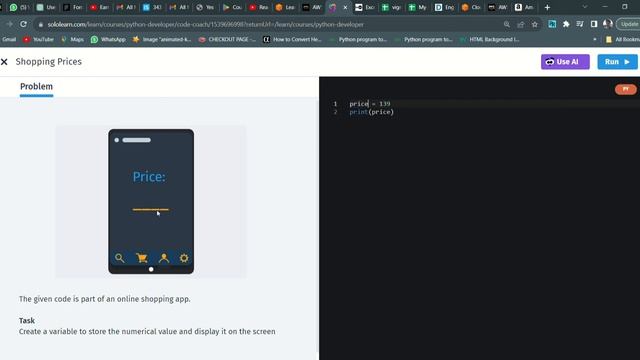Switch to the Amazon tab

click(524, 7)
